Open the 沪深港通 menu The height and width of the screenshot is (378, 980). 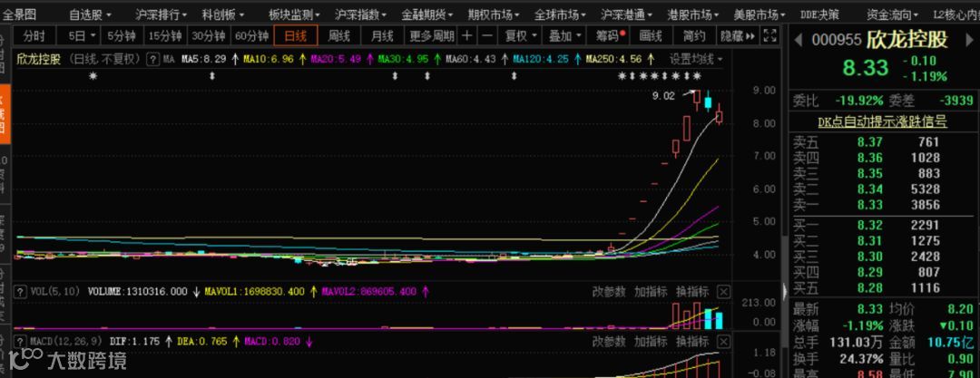coord(627,14)
